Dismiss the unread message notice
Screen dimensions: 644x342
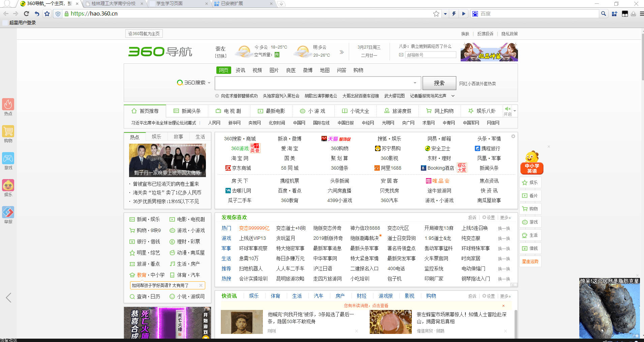[503, 306]
